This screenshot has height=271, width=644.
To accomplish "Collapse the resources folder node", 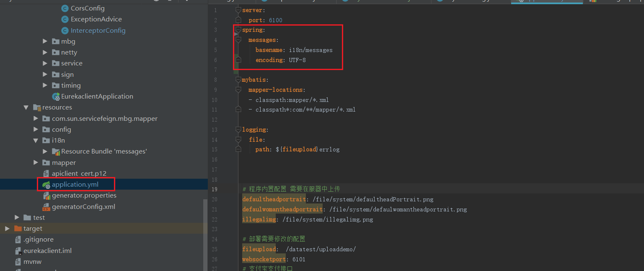I will point(26,107).
